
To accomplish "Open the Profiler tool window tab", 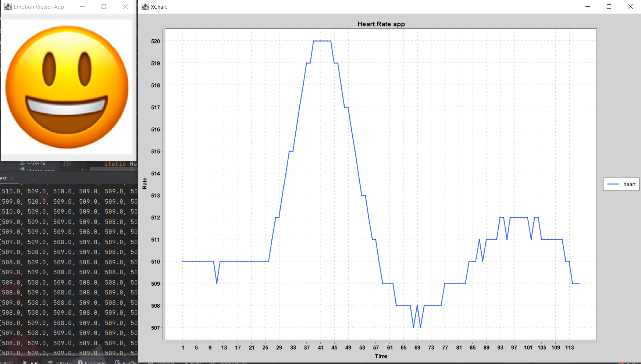I will click(x=126, y=362).
